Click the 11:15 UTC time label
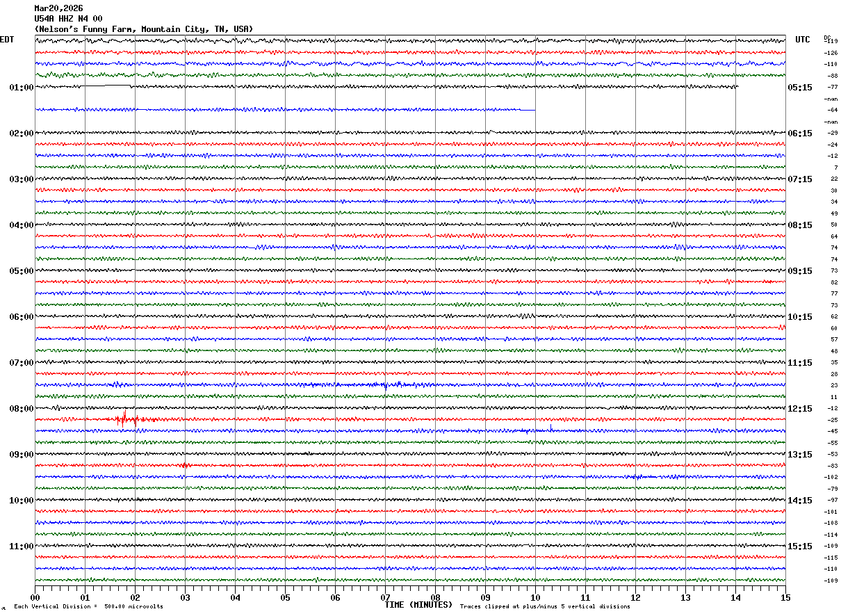841x616 pixels. click(x=800, y=363)
